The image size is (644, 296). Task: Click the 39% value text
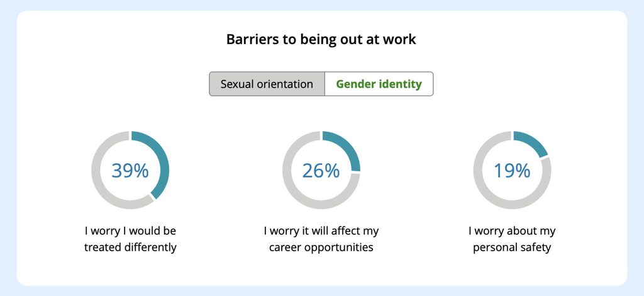(130, 170)
